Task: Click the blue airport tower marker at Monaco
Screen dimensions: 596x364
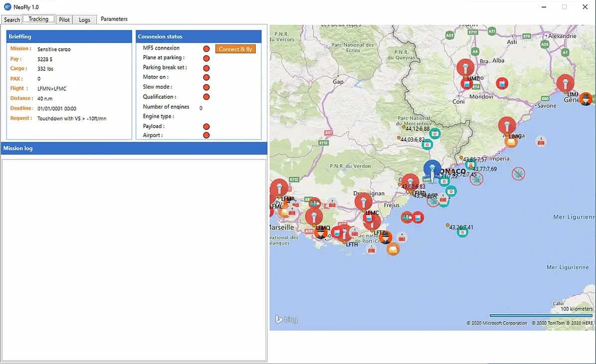Action: 432,169
